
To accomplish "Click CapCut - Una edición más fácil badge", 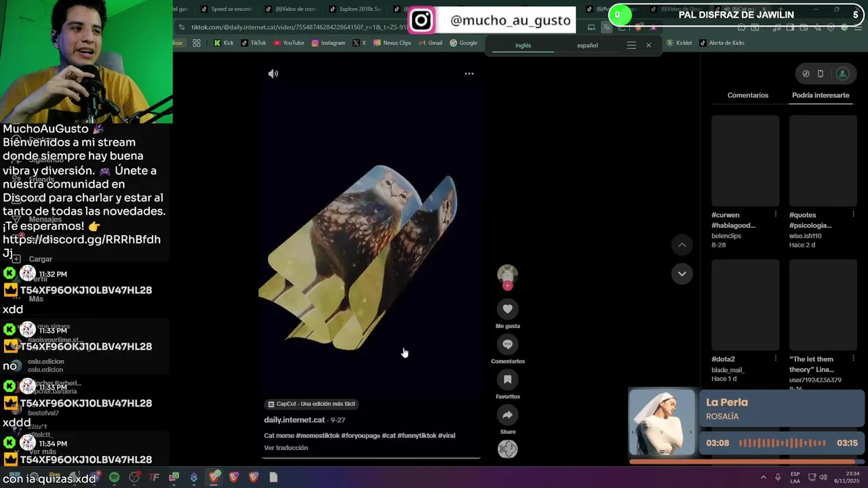I will 311,404.
